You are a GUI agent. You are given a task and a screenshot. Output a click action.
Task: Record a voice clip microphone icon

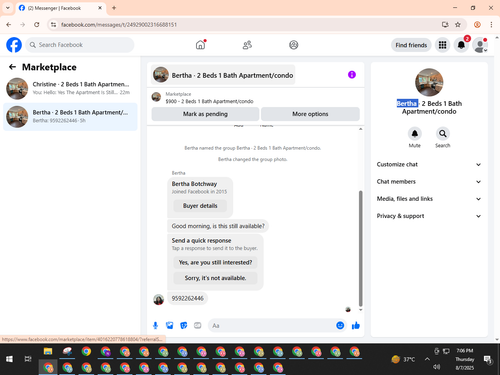(155, 325)
